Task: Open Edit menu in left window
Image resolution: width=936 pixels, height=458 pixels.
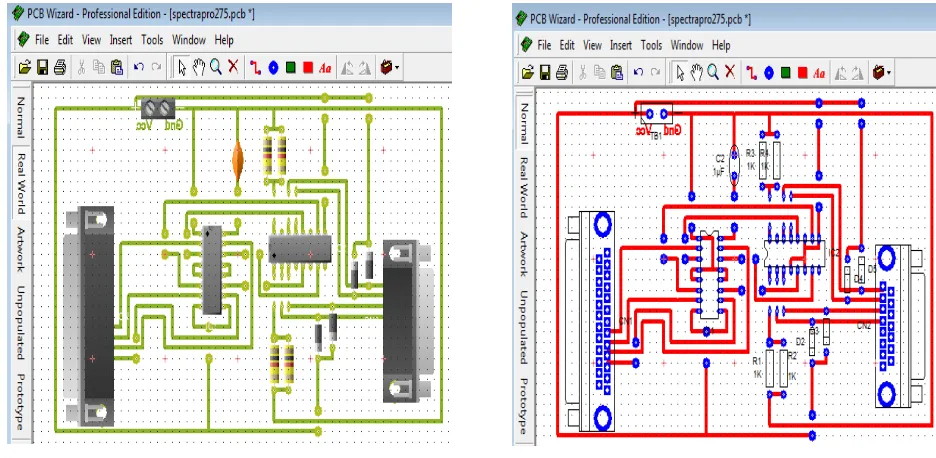Action: click(65, 40)
